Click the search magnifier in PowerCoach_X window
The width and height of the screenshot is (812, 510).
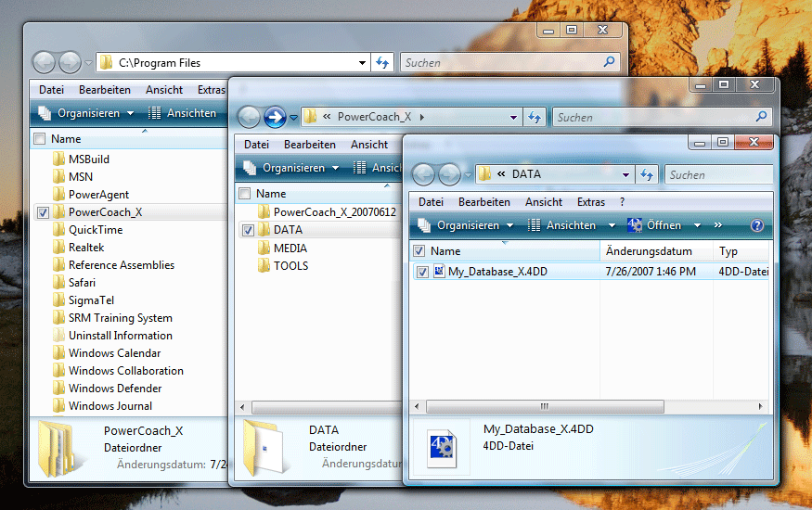(762, 117)
